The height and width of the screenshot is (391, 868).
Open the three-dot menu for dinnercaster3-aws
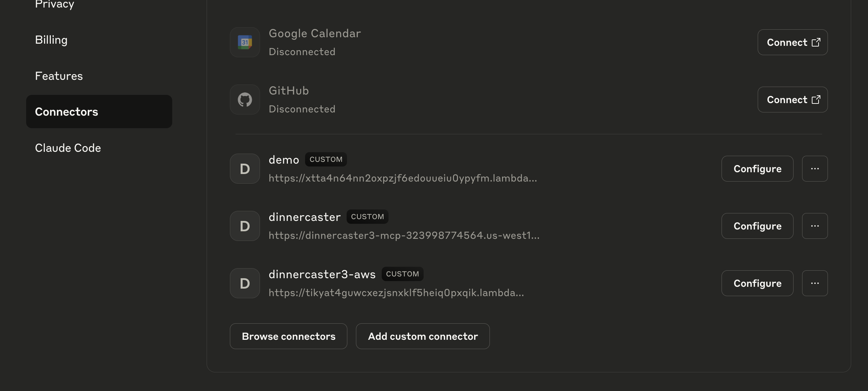tap(815, 283)
